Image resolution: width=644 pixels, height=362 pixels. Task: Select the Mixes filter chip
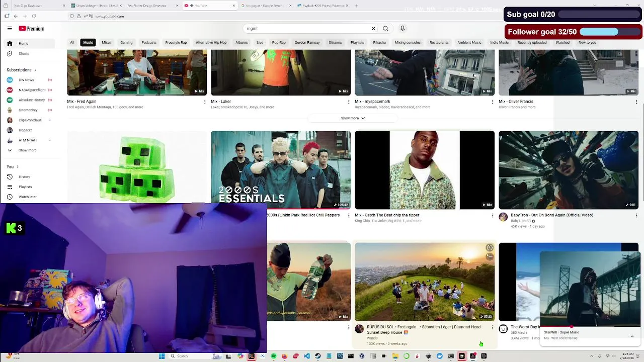[107, 42]
